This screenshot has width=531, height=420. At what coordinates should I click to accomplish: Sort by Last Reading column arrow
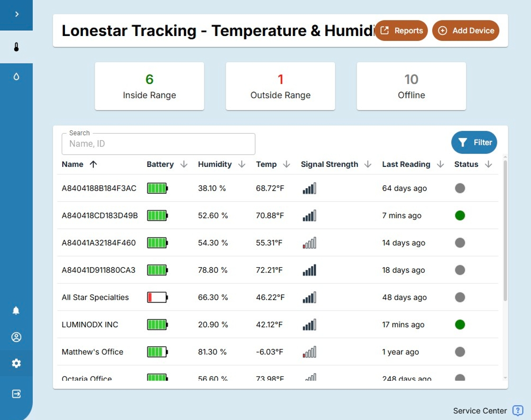[440, 164]
